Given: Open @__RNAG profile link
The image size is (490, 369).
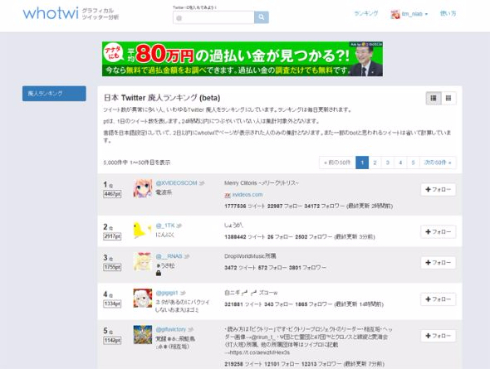Looking at the screenshot, I should (x=169, y=256).
